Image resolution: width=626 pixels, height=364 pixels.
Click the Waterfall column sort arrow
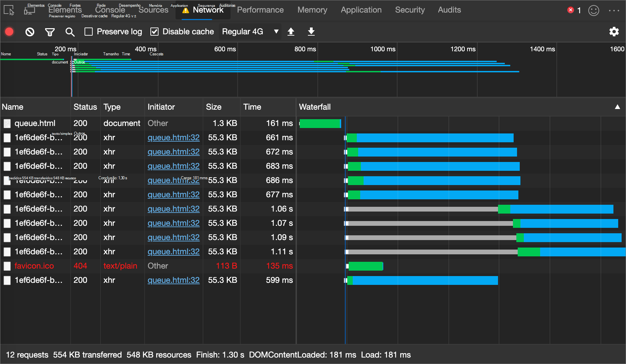pyautogui.click(x=617, y=107)
